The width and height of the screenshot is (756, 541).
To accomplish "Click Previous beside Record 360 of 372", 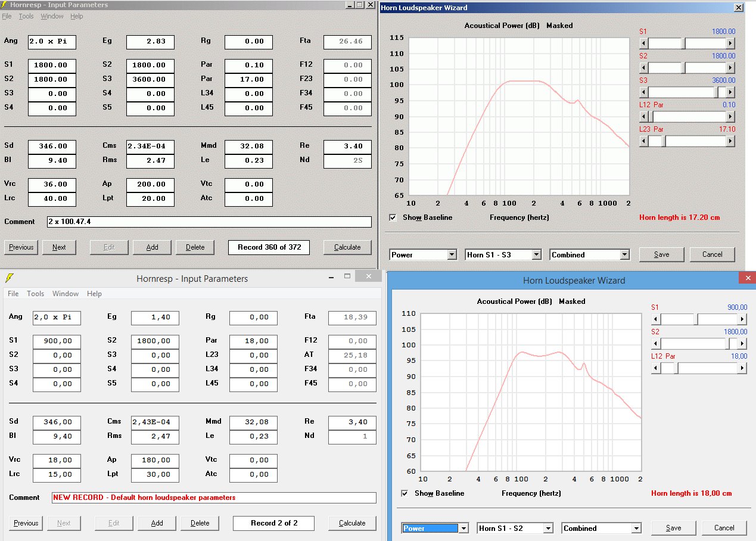I will pos(21,247).
